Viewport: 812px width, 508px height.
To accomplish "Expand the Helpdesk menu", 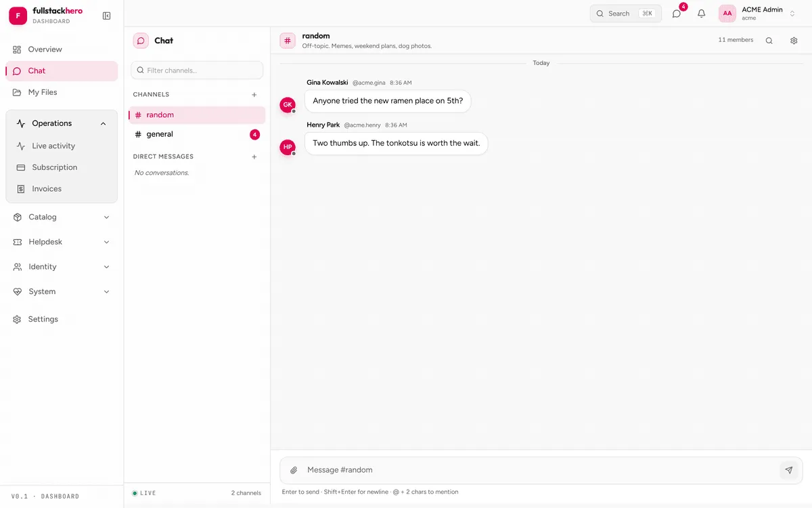I will [x=62, y=242].
